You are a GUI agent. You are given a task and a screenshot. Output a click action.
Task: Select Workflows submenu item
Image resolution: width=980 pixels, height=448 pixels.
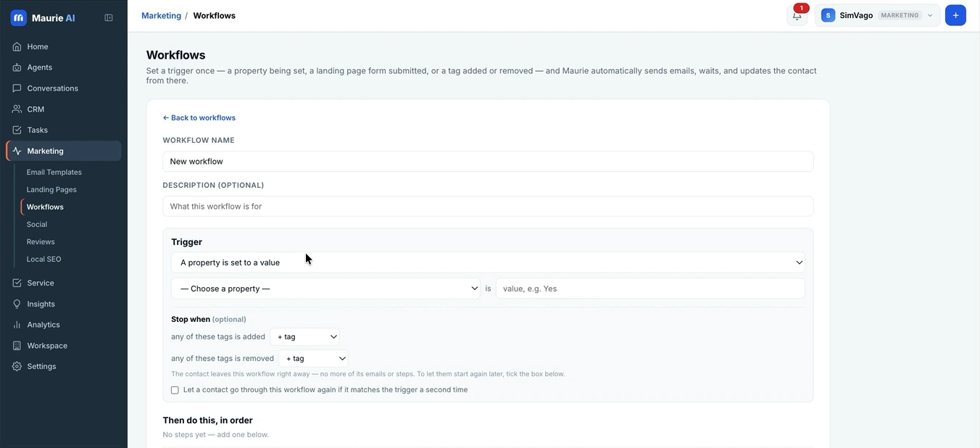[45, 207]
